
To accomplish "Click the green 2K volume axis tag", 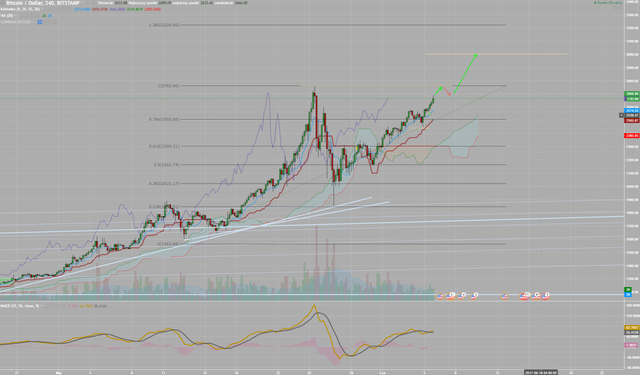I will (628, 290).
